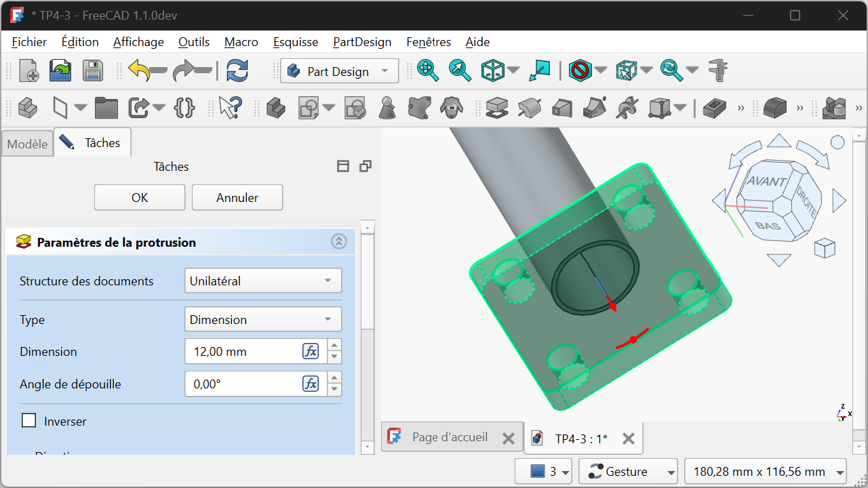Toggle perspective view cube near navigation cube
Viewport: 868px width, 488px height.
pos(824,249)
